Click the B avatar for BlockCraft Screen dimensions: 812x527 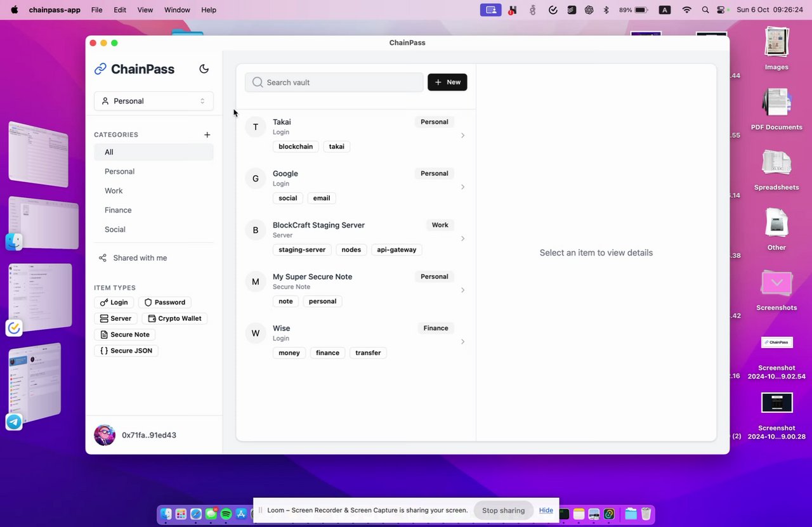point(256,230)
